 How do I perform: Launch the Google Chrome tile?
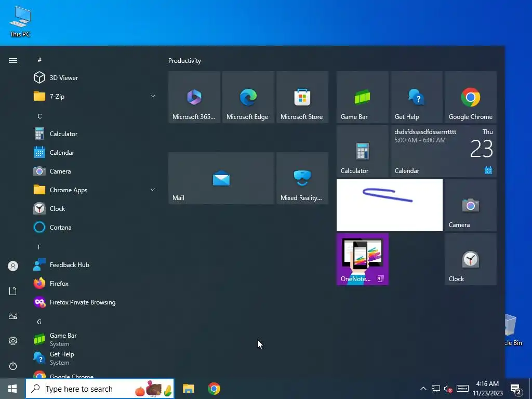click(x=471, y=97)
